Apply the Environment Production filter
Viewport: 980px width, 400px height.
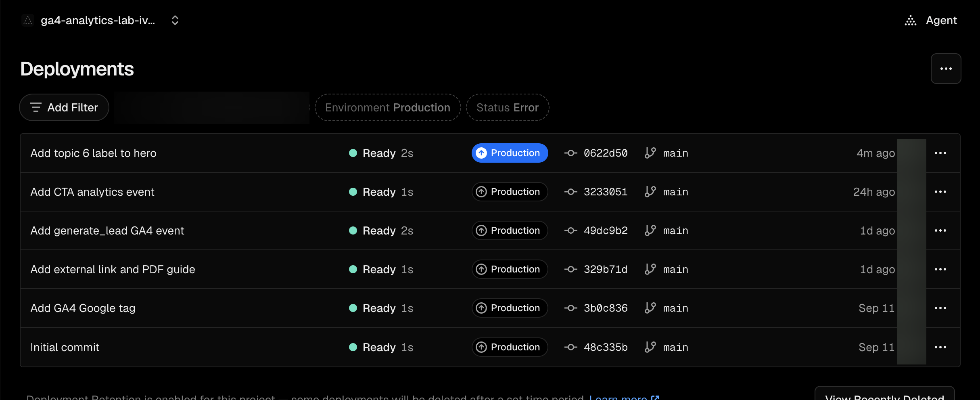pyautogui.click(x=388, y=107)
